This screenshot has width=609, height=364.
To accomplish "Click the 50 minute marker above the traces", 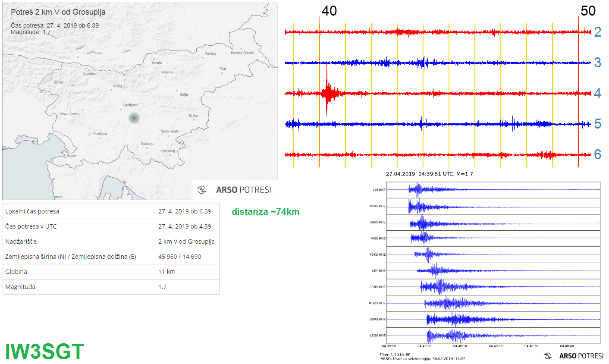I will pyautogui.click(x=588, y=11).
